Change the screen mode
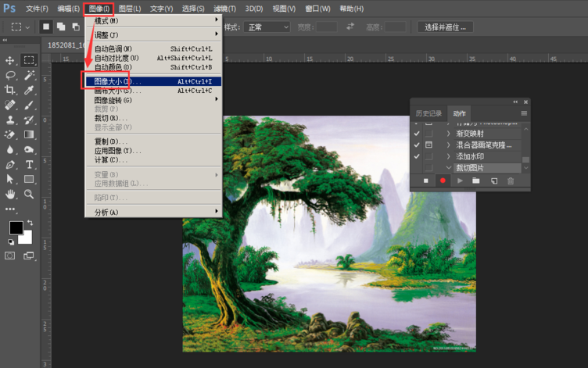Screen dimensions: 588x368 (x=29, y=256)
